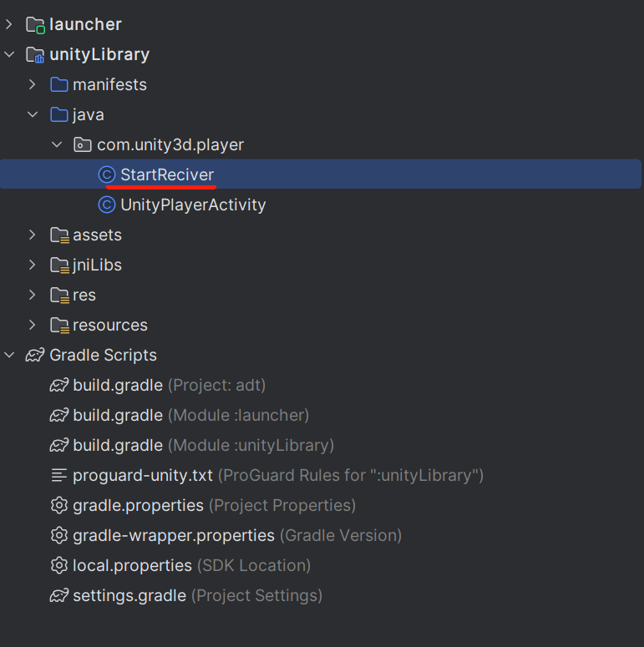Open local.properties SDK Location file
This screenshot has height=647, width=644.
[x=180, y=566]
